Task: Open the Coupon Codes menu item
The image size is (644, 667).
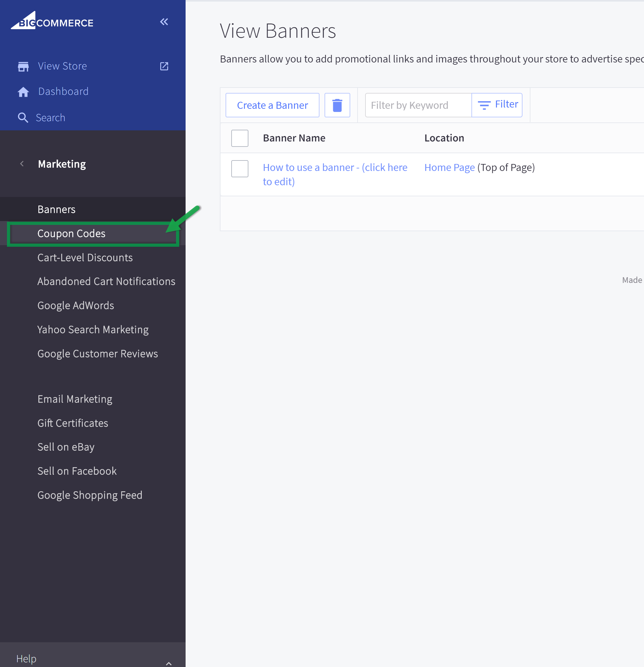Action: click(71, 233)
